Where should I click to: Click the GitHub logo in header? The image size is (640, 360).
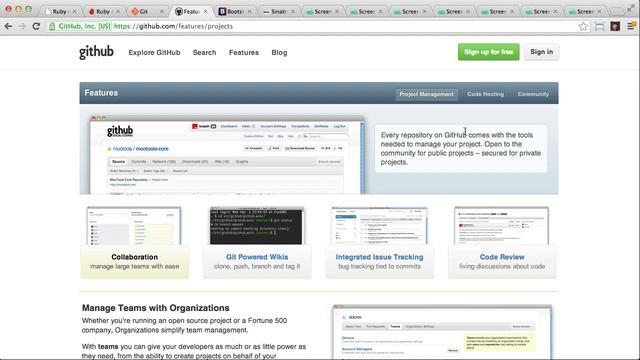click(x=96, y=52)
